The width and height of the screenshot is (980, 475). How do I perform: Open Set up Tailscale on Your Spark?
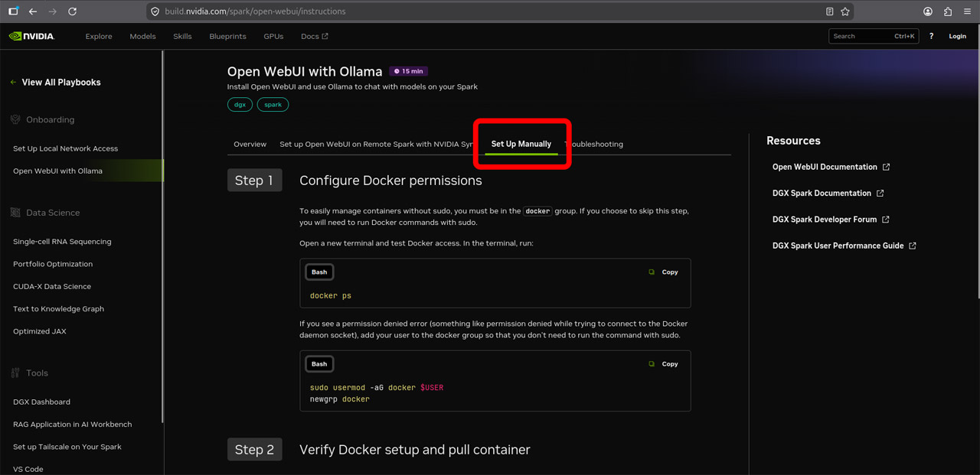67,447
